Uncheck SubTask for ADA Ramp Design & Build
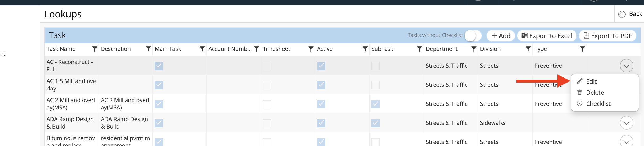 click(x=376, y=123)
